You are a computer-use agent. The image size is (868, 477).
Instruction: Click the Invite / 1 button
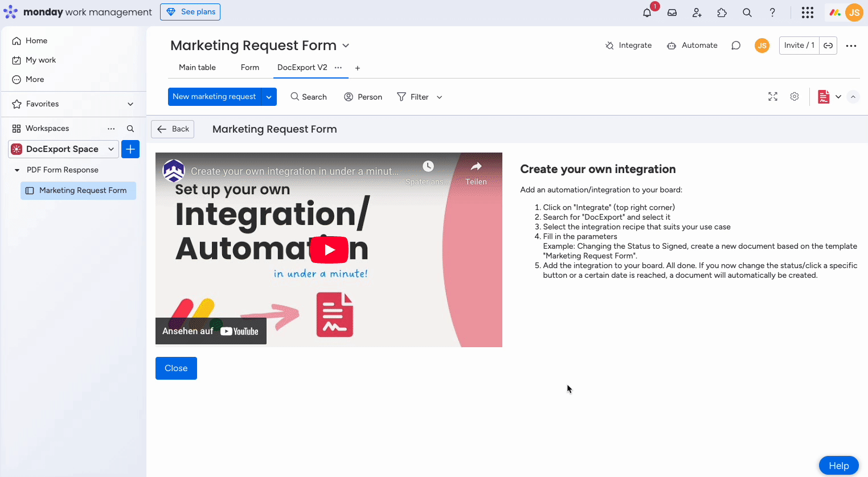pyautogui.click(x=799, y=46)
